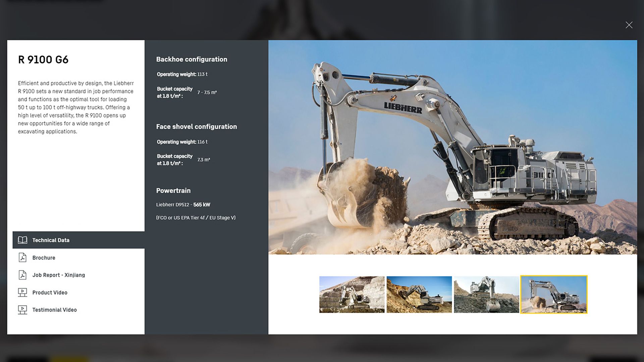The width and height of the screenshot is (644, 362).
Task: Close the R 9100 G6 product overlay
Action: point(629,25)
